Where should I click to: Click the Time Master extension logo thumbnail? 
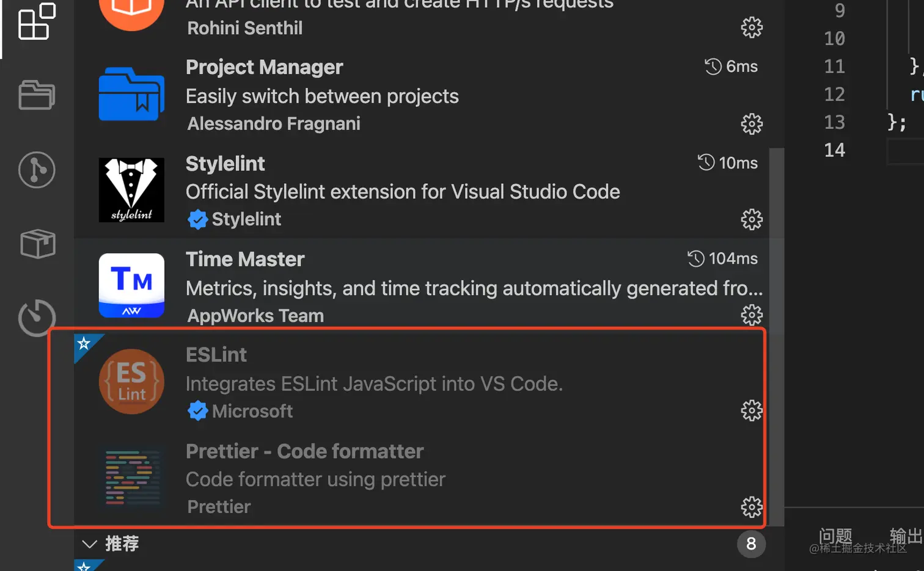[131, 285]
